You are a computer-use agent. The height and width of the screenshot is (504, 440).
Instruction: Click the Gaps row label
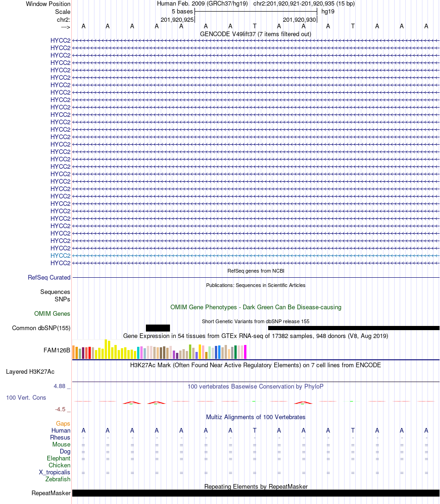[x=63, y=424]
